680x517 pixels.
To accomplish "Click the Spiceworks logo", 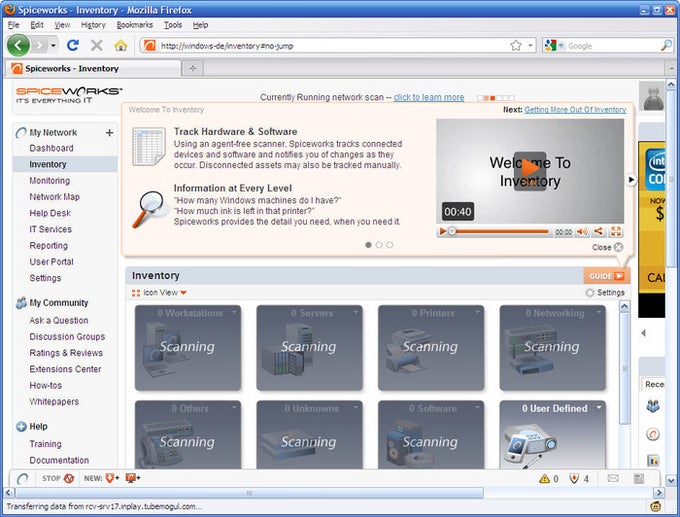I will [x=69, y=95].
